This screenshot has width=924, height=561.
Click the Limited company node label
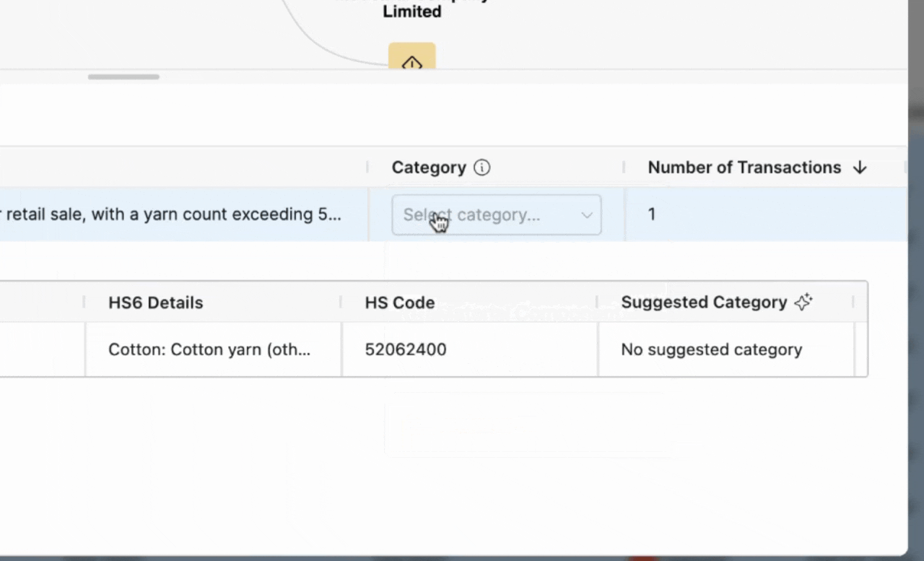(x=411, y=12)
